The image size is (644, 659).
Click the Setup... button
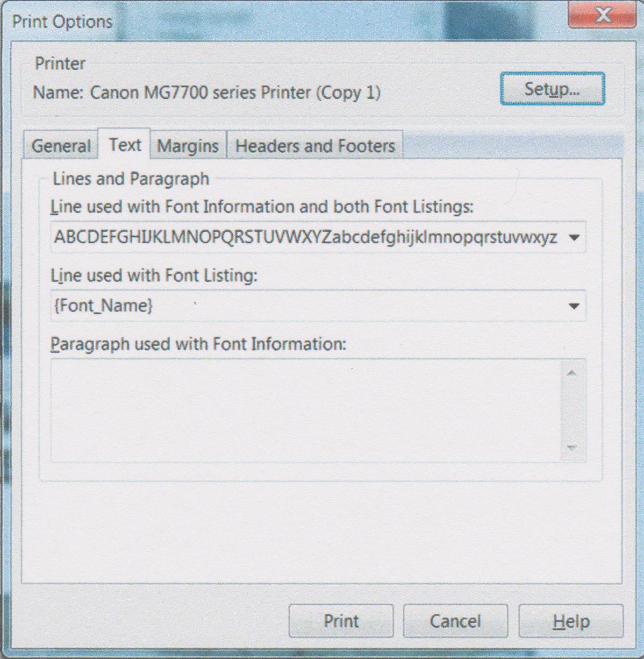(x=552, y=88)
